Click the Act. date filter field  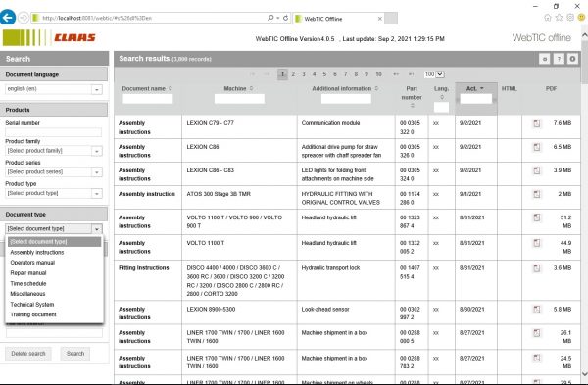point(476,99)
